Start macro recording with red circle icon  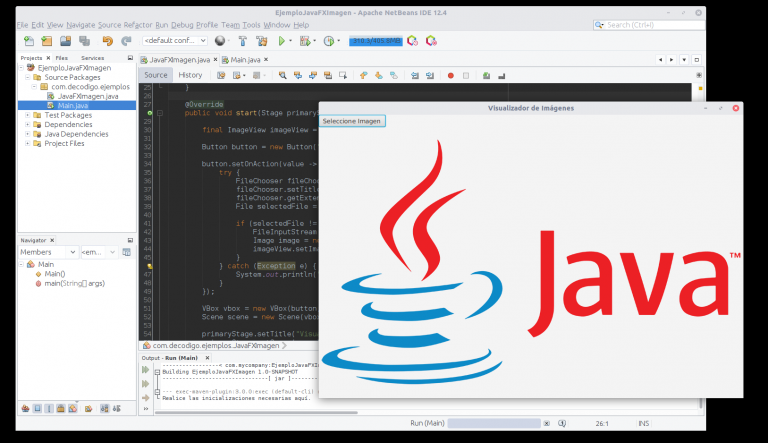tap(451, 75)
